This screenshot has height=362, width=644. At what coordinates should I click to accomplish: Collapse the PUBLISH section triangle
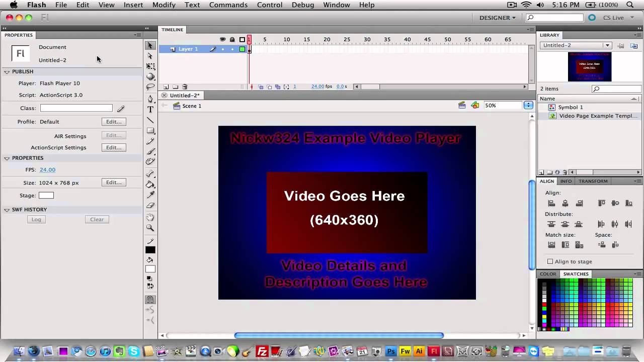pyautogui.click(x=7, y=72)
